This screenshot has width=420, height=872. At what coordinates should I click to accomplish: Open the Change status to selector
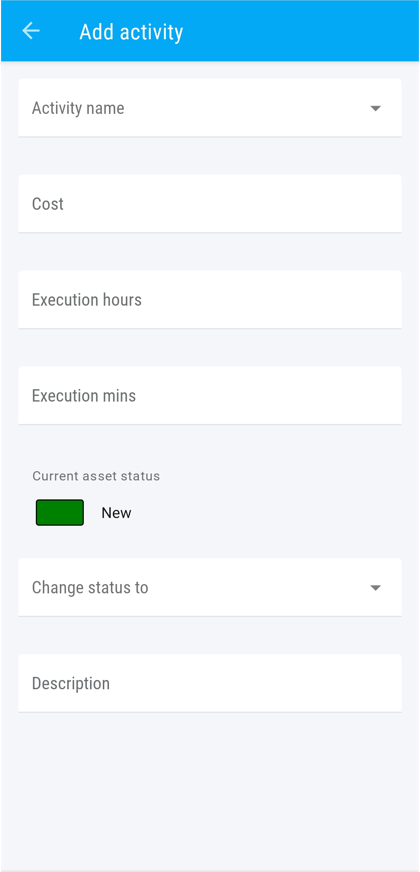[210, 587]
